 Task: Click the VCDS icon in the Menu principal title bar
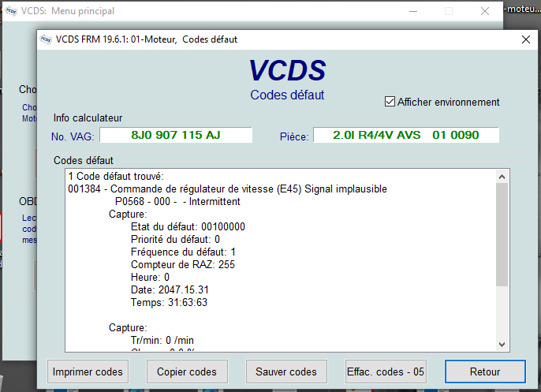click(9, 11)
